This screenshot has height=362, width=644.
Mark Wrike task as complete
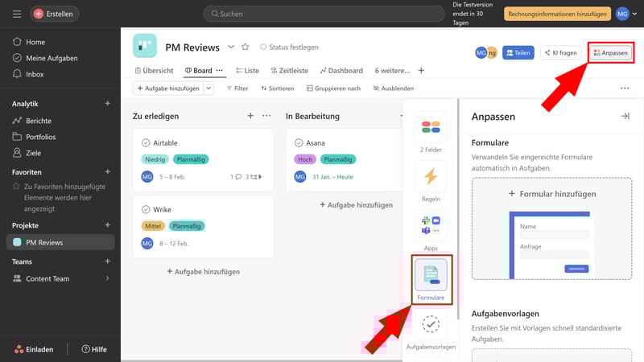pos(146,209)
